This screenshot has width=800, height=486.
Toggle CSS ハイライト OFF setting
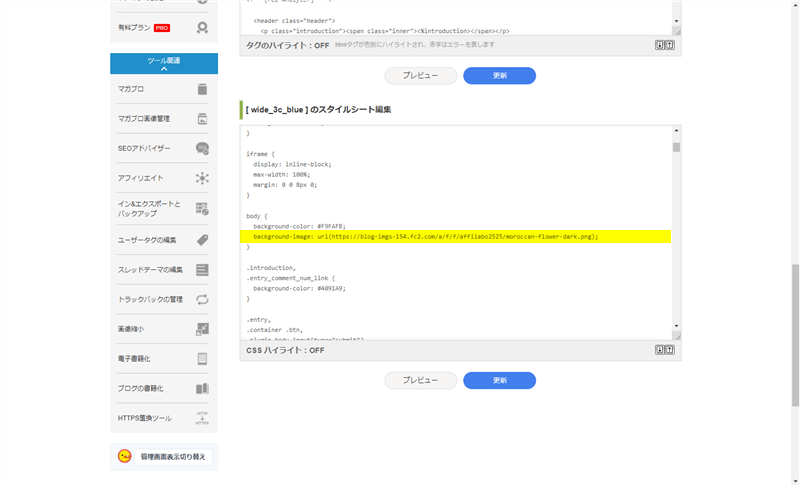(x=285, y=350)
